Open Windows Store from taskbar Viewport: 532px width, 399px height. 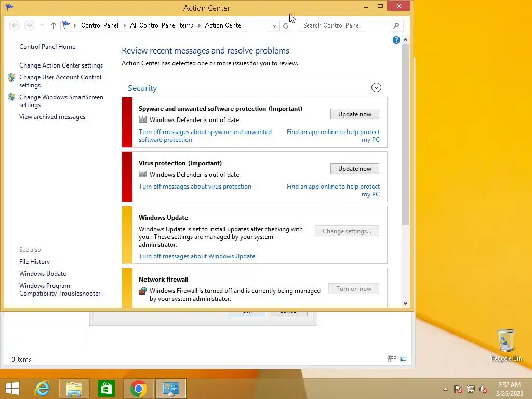click(106, 389)
